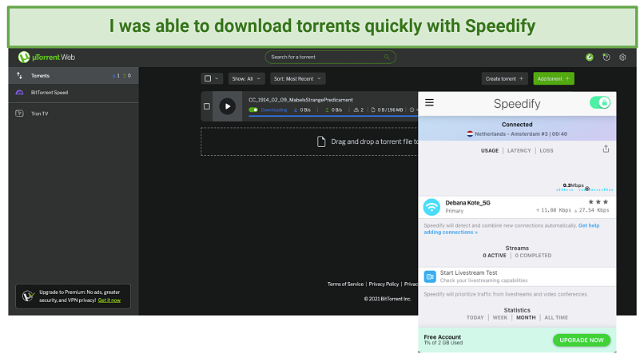Click the CC_1914_02_09_MabelsStrangePredicament torrent name
Image resolution: width=644 pixels, height=362 pixels.
click(300, 100)
